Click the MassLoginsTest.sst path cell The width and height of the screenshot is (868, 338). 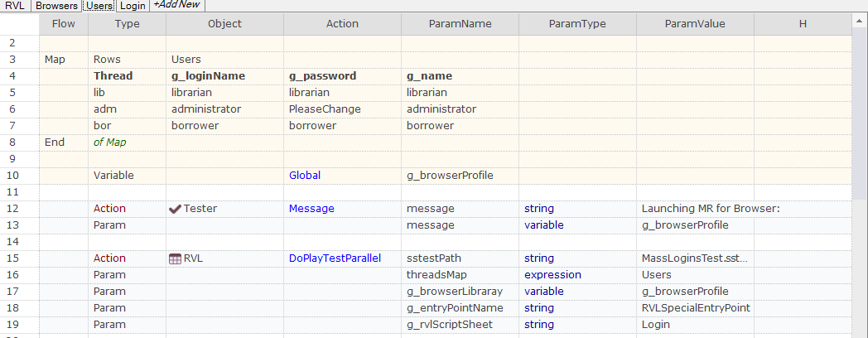point(695,258)
